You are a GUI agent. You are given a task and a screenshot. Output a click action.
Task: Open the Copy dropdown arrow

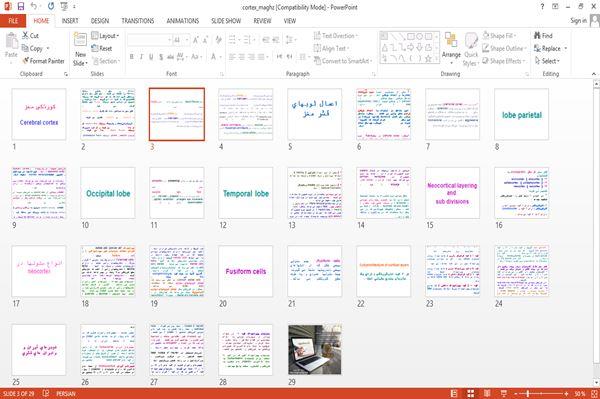[48, 49]
